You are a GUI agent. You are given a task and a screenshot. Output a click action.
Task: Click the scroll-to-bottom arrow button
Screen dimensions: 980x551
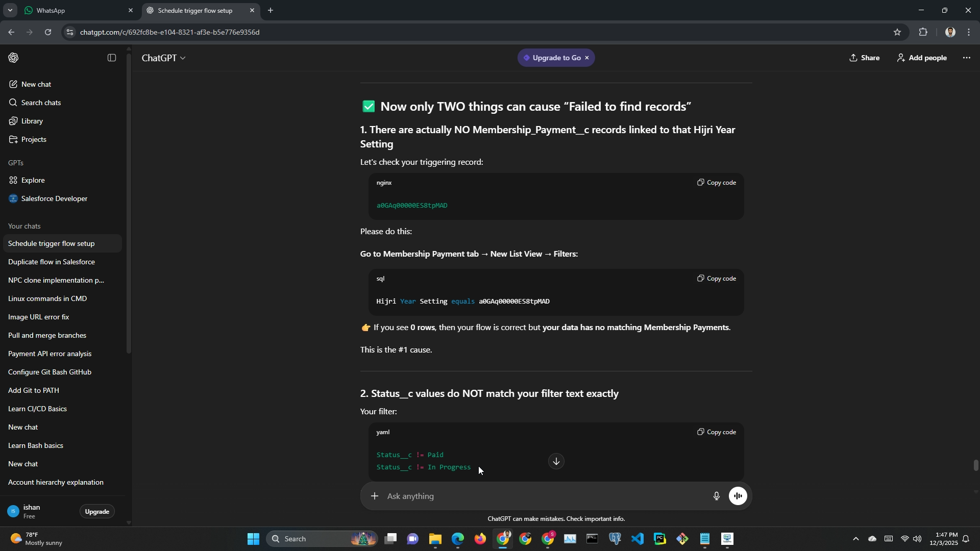coord(556,461)
